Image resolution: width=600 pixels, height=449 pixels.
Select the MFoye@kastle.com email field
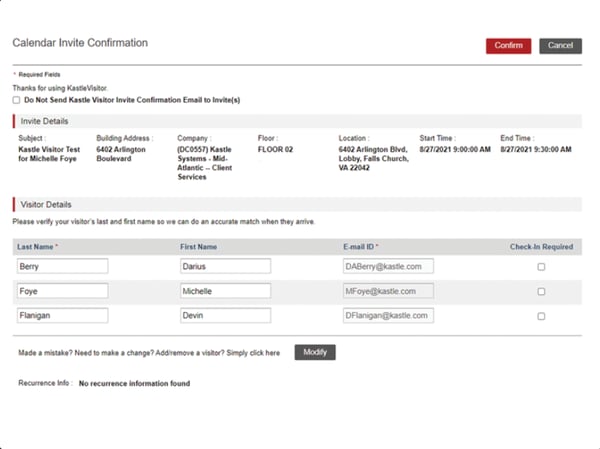tap(387, 291)
